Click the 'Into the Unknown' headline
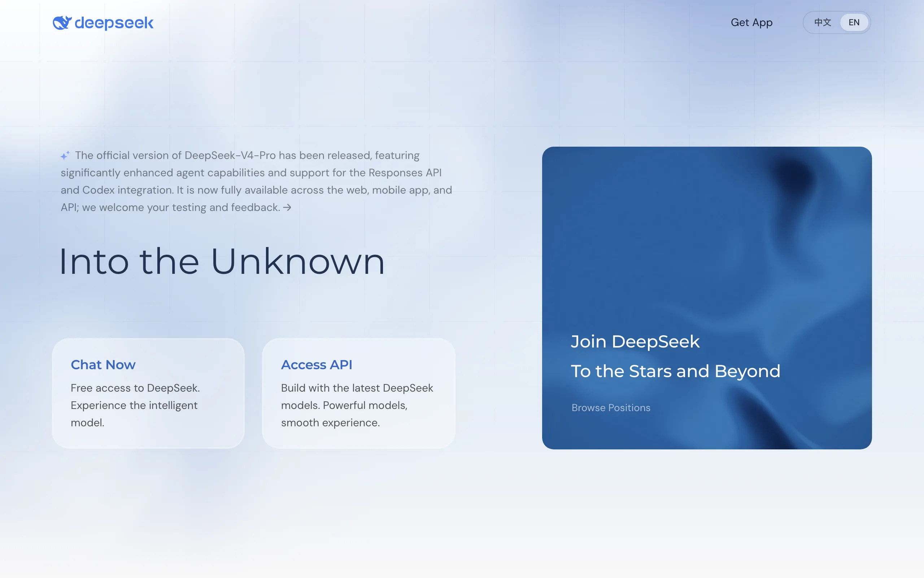This screenshot has height=578, width=924. tap(222, 262)
